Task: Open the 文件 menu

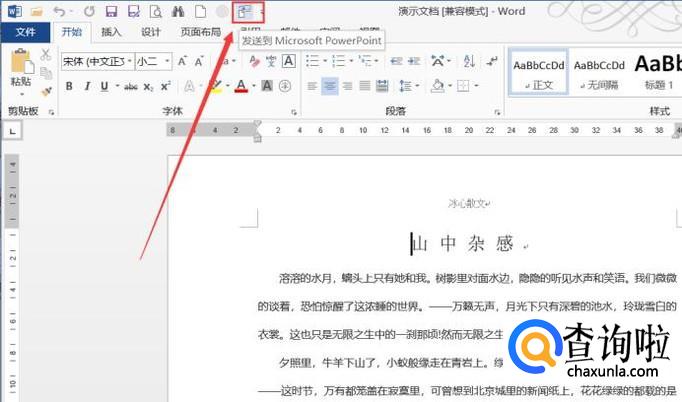Action: (x=25, y=32)
